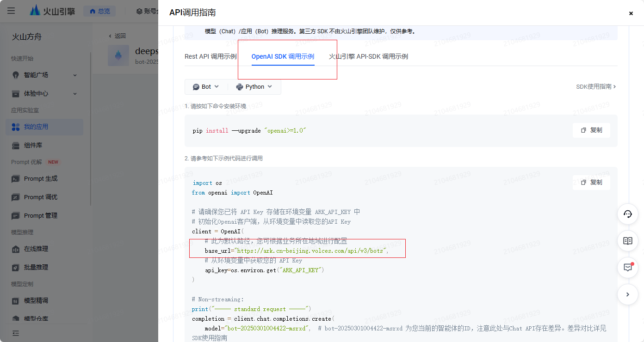Switch to Rest API 调用示例 tab
Image resolution: width=644 pixels, height=342 pixels.
211,56
